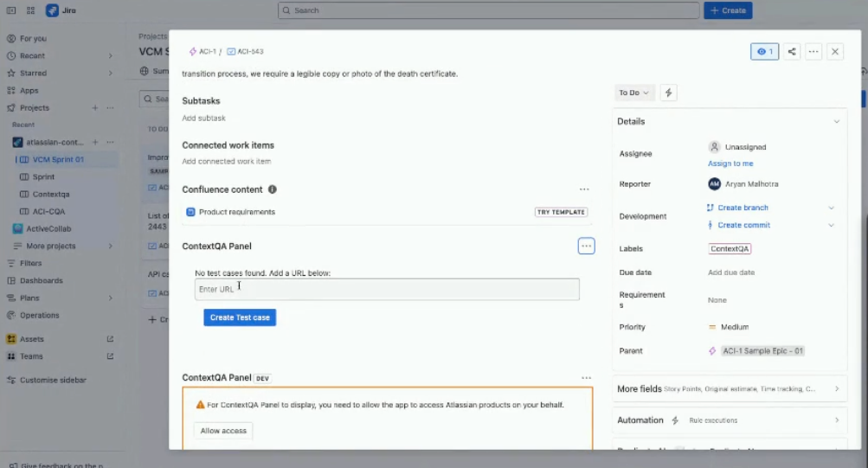Select ACI-CQA board in sidebar
Screen dimensions: 868x468
[48, 211]
